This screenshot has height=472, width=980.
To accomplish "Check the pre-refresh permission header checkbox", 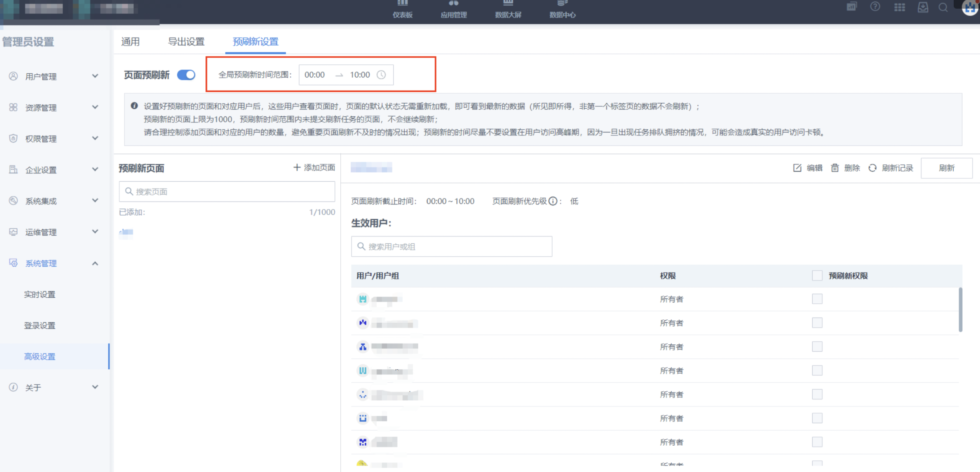I will coord(817,276).
